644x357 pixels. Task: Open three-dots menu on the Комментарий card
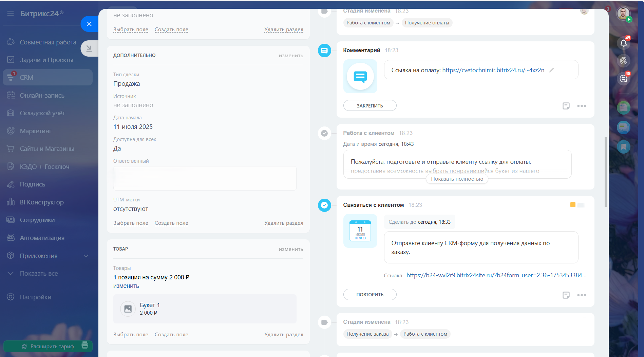[x=582, y=106]
